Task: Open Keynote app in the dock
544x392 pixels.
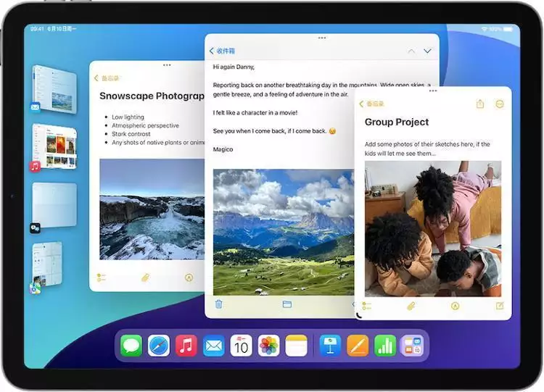Action: pyautogui.click(x=330, y=346)
